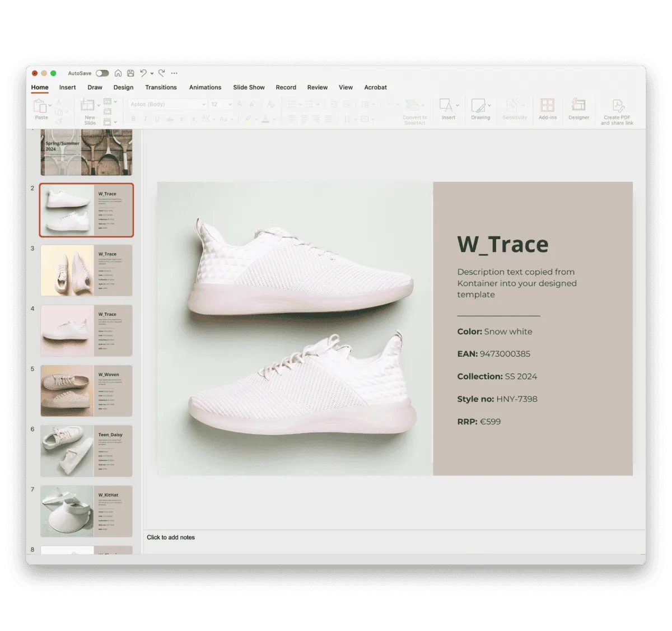Open the Acrobat tab
Image resolution: width=672 pixels, height=631 pixels.
coord(375,87)
